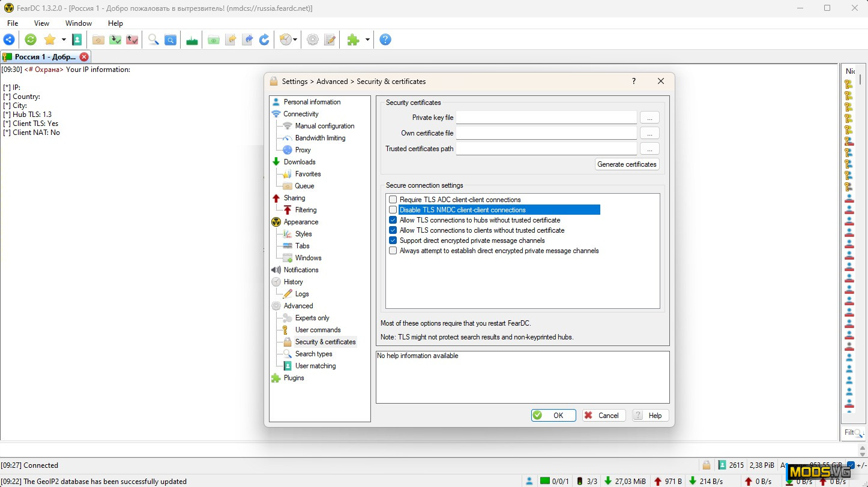Click the Private key file input field

[546, 118]
